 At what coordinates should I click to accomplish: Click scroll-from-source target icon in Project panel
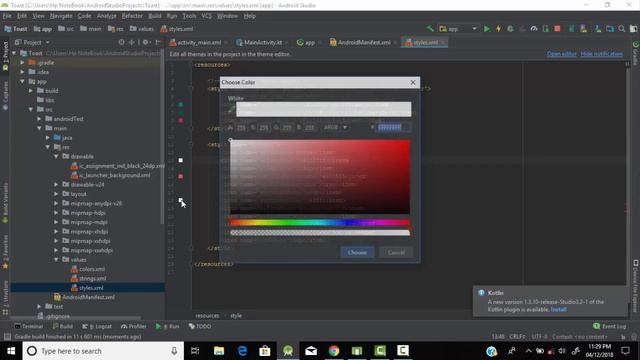click(121, 42)
